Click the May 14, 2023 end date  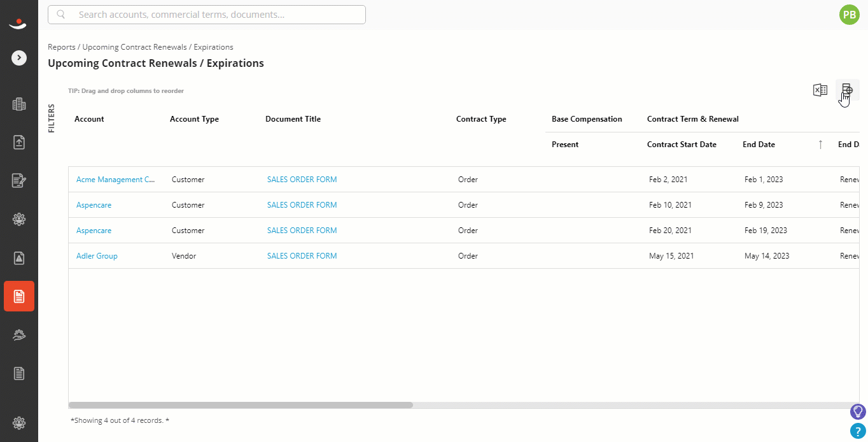(767, 256)
